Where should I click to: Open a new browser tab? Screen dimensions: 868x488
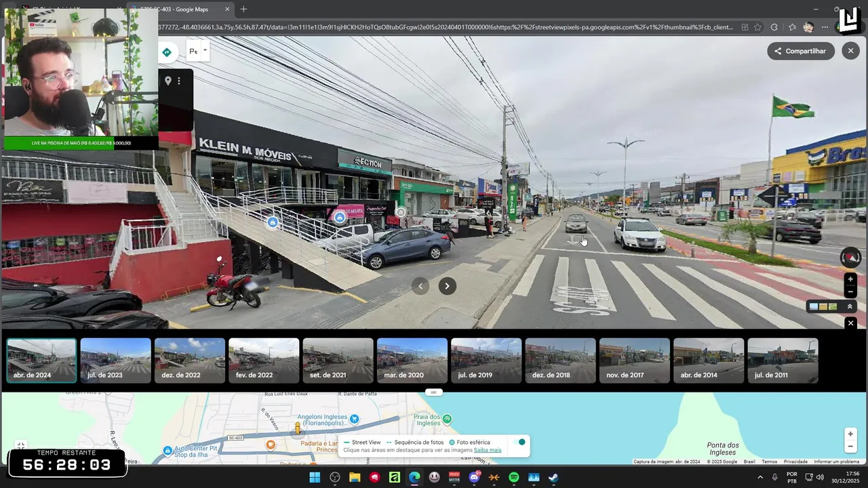point(243,9)
